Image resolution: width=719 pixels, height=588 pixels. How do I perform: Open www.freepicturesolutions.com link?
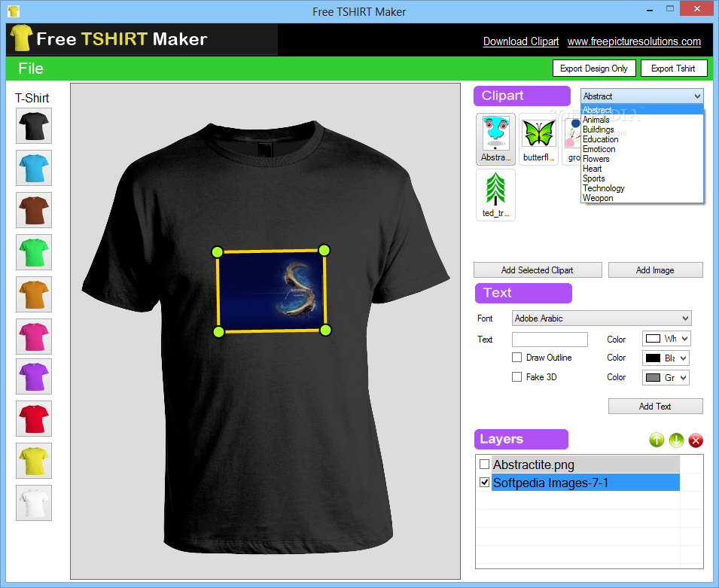point(634,41)
